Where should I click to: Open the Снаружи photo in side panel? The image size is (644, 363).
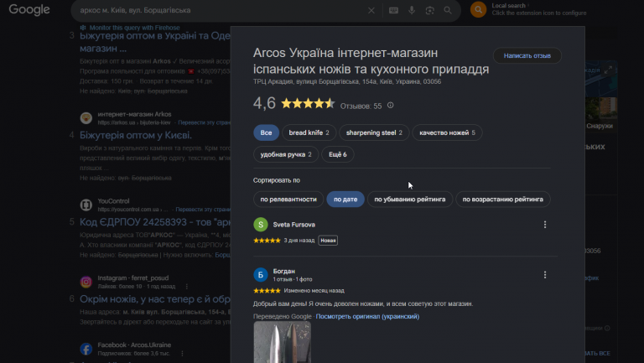pyautogui.click(x=601, y=115)
